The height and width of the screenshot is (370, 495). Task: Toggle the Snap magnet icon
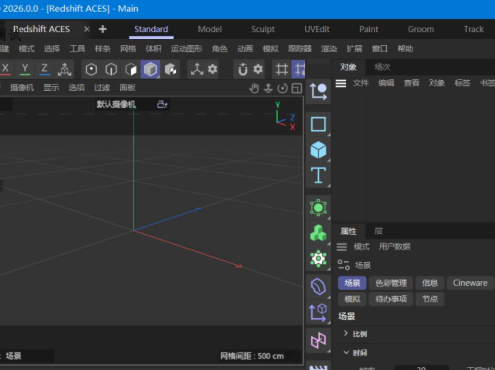pyautogui.click(x=243, y=69)
